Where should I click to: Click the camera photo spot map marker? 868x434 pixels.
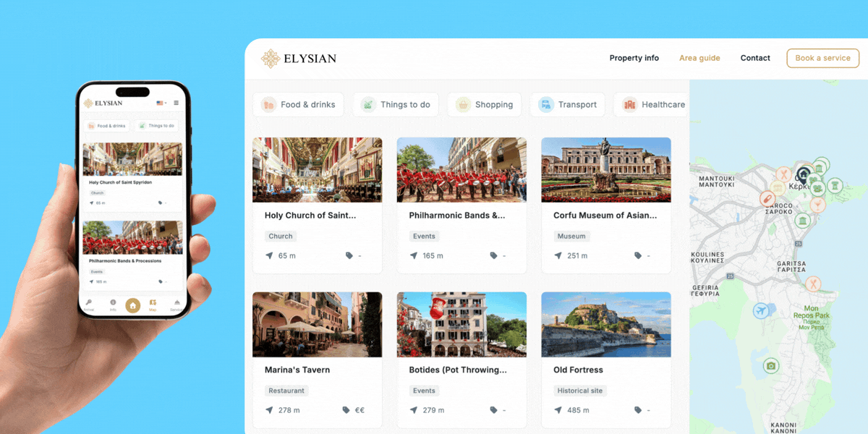771,366
